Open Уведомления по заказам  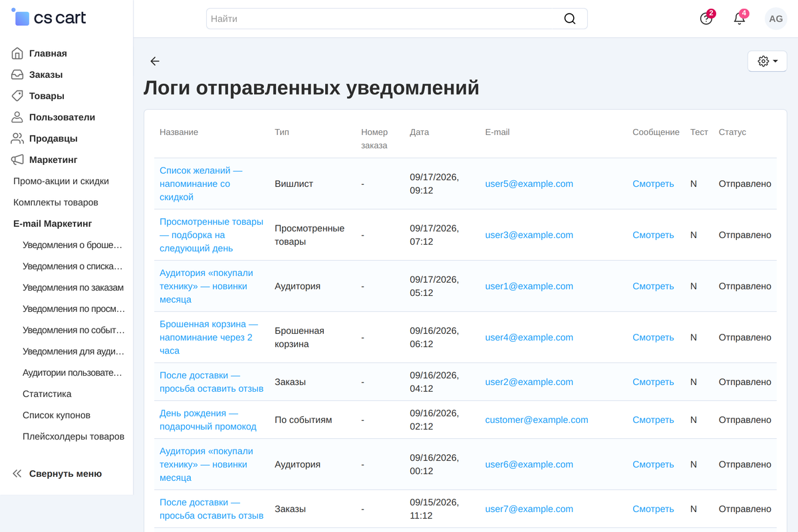point(73,287)
